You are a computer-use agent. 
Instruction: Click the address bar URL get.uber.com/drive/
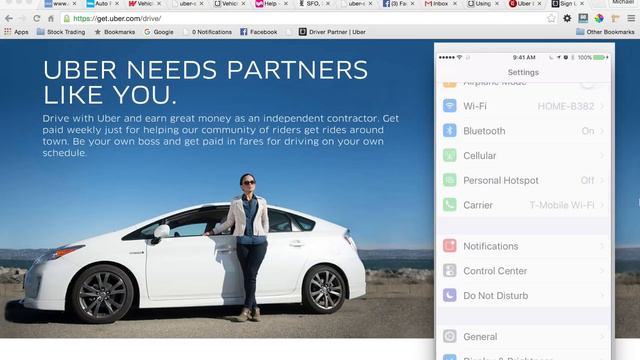click(x=117, y=18)
